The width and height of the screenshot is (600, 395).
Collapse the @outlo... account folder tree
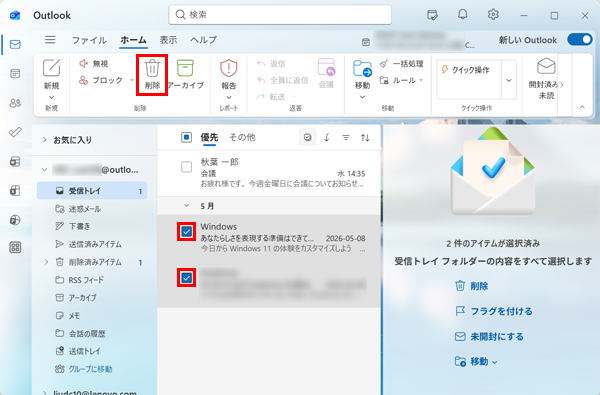pos(44,169)
